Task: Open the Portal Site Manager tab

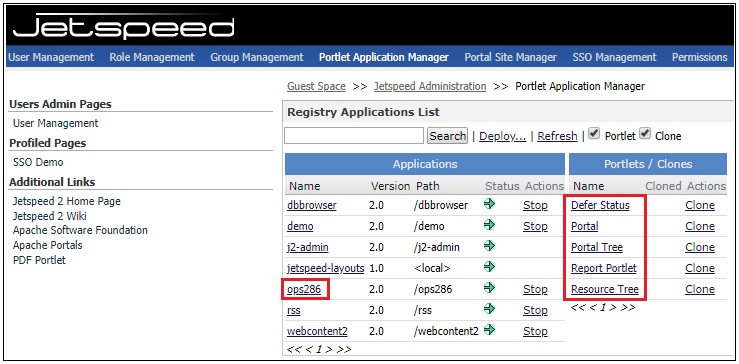Action: [x=510, y=58]
